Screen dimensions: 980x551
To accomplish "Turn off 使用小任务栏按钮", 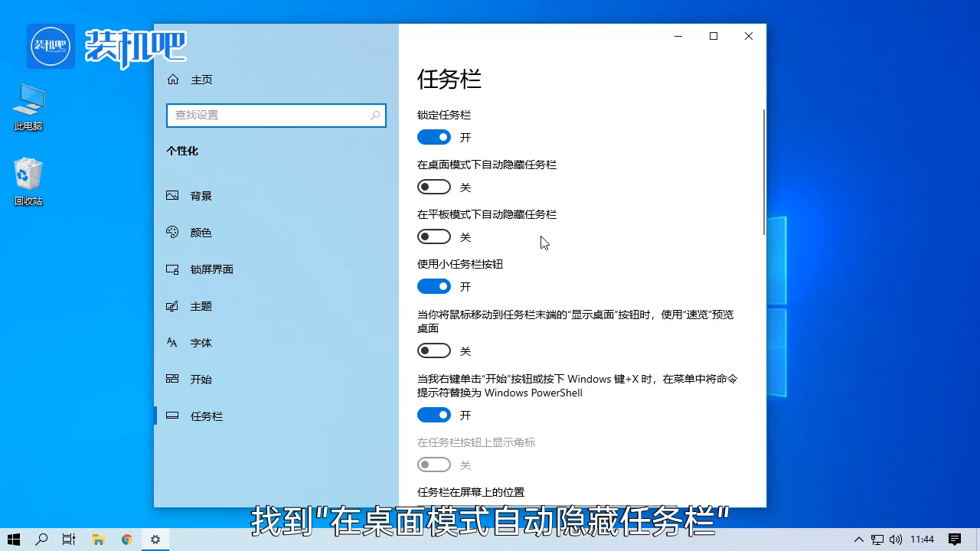I will click(434, 285).
